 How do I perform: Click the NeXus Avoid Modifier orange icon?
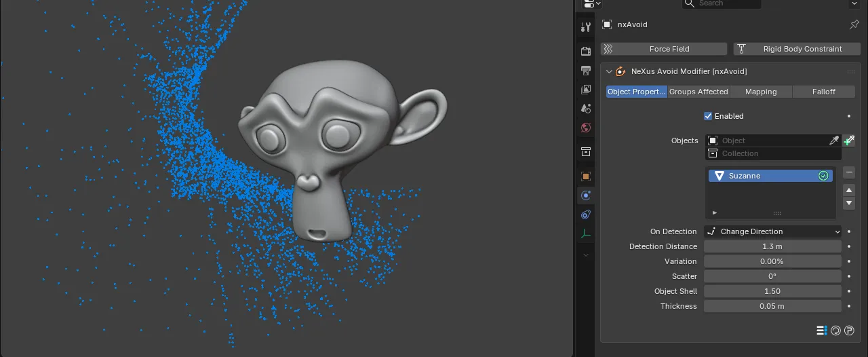(620, 71)
